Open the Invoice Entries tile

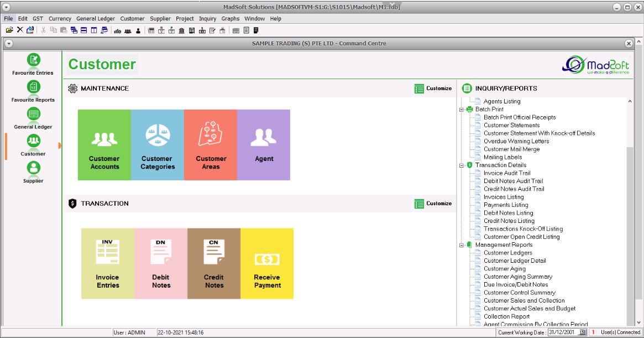[x=108, y=263]
